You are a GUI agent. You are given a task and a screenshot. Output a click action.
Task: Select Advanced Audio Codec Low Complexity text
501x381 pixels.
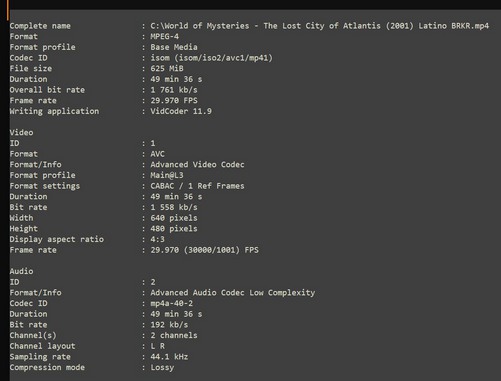coord(232,293)
